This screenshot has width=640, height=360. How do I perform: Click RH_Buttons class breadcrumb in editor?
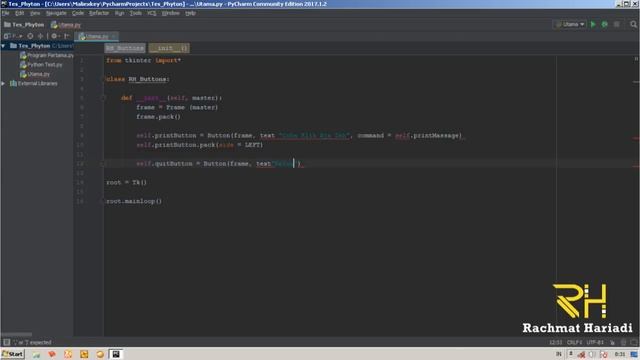[125, 48]
